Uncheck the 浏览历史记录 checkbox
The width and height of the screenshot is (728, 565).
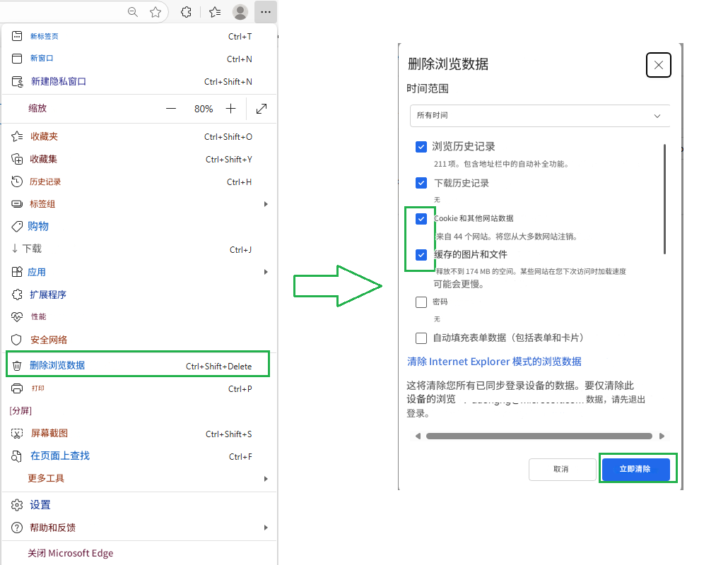pos(421,147)
